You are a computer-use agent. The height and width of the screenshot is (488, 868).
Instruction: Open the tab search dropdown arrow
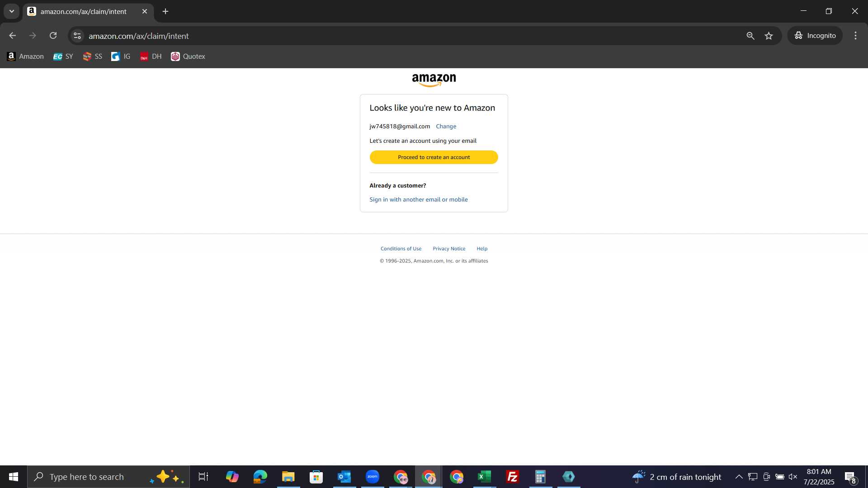pyautogui.click(x=12, y=11)
